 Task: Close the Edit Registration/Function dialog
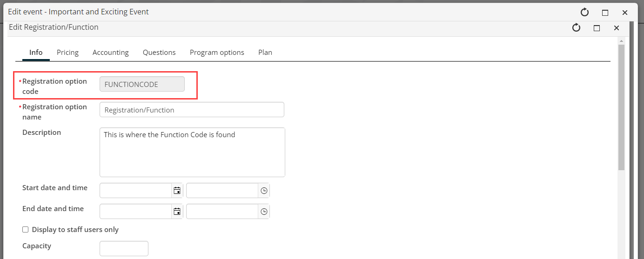tap(617, 28)
